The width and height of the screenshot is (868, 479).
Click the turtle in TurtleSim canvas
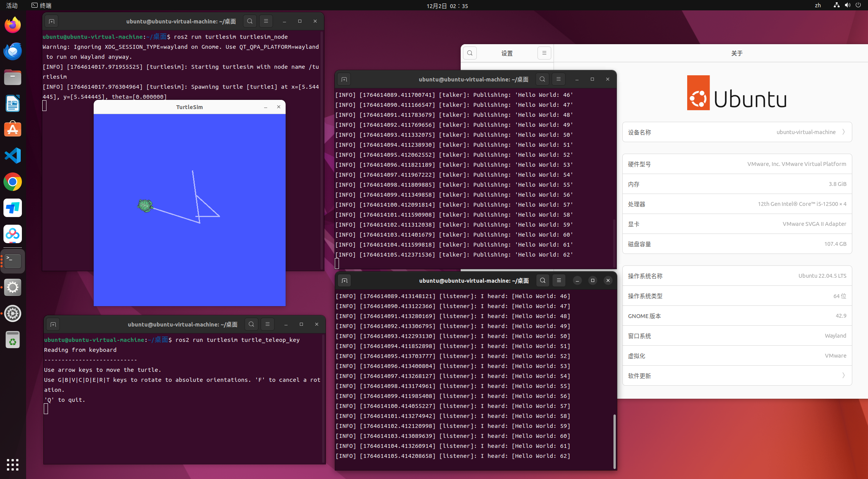coord(145,206)
